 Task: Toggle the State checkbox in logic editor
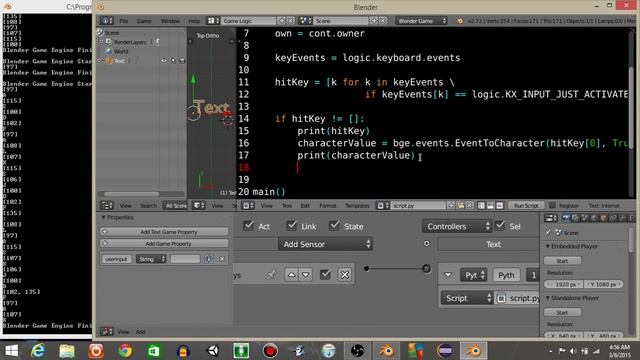(x=334, y=225)
